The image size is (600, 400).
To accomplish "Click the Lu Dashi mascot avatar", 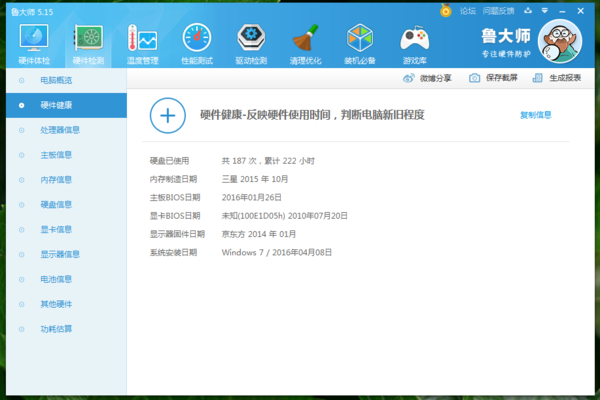I will tap(563, 41).
